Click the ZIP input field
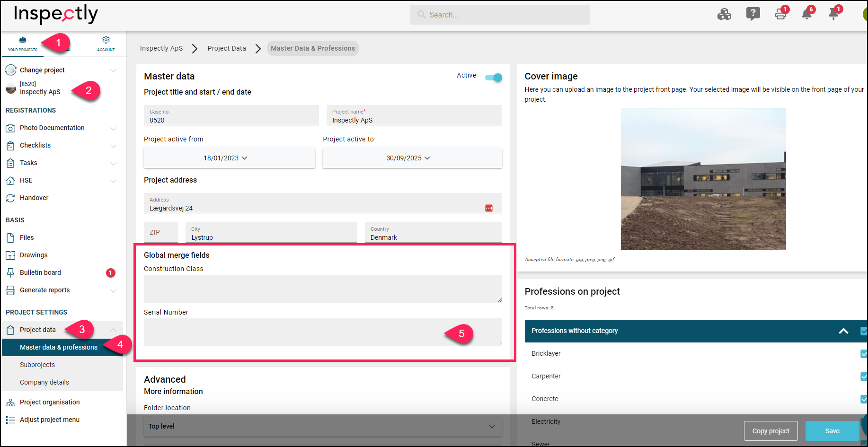The image size is (868, 447). pos(161,232)
